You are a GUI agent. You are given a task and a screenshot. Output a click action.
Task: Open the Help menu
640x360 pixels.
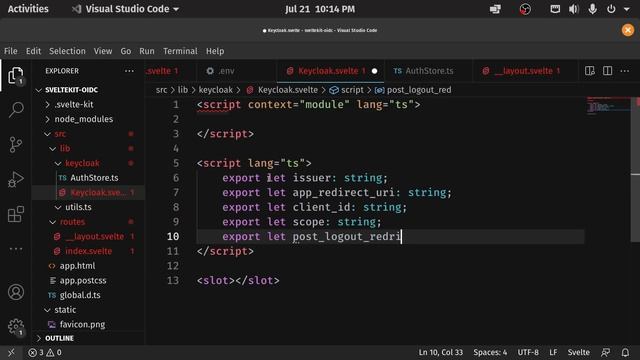click(x=215, y=51)
